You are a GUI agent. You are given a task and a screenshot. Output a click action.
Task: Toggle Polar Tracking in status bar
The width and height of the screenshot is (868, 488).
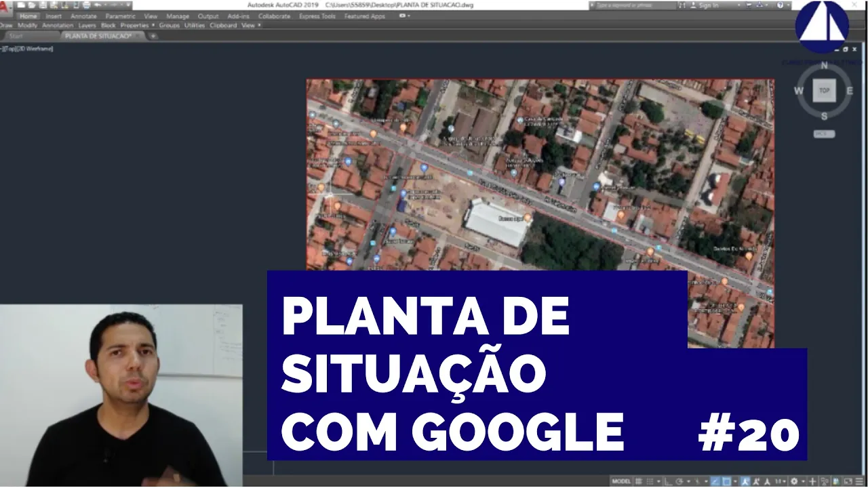[679, 481]
